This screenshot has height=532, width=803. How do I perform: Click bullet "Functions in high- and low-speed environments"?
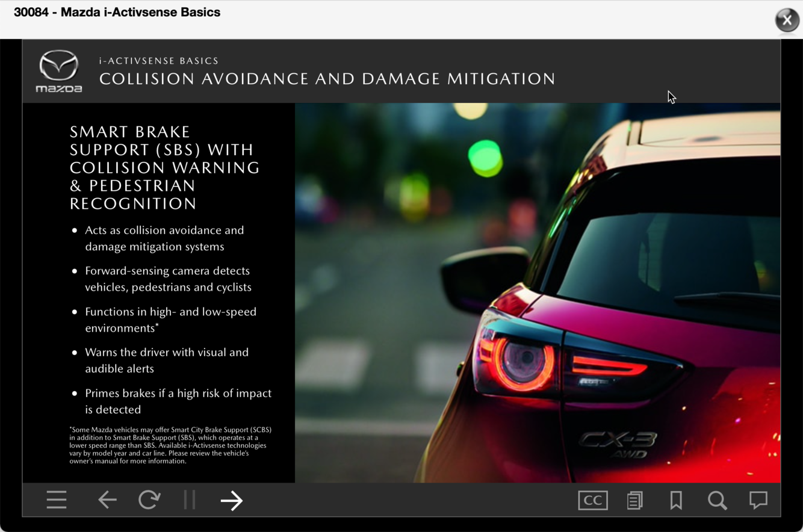coord(170,320)
